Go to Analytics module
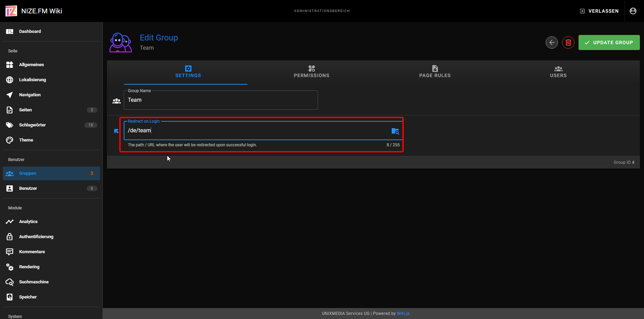Screen dimensions: 644x319 [x=28, y=222]
